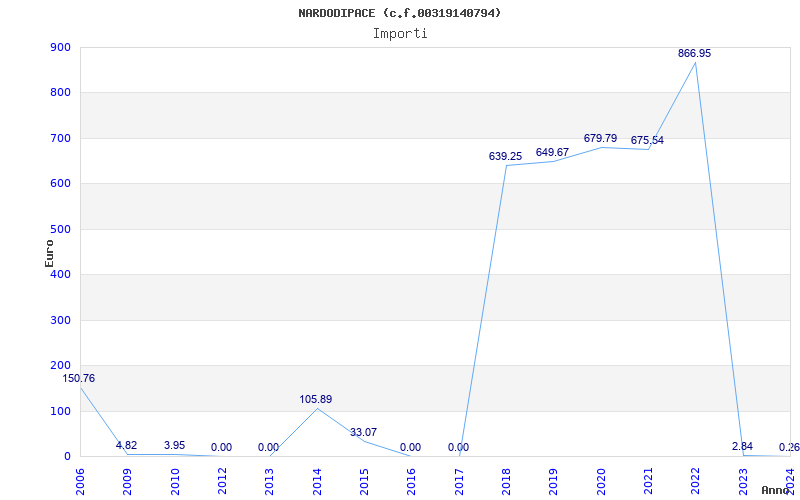Image resolution: width=800 pixels, height=500 pixels.
Task: Click the 105.89 data label
Action: tap(316, 399)
